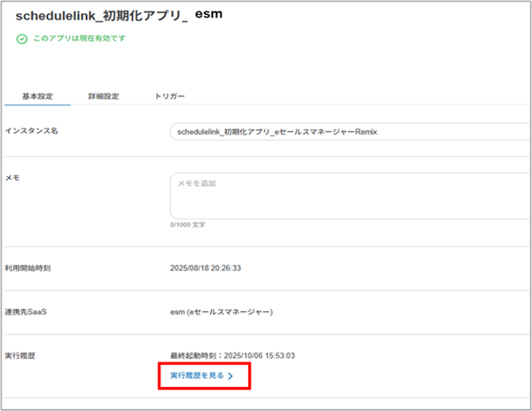Click the 連携先SaaS label
This screenshot has height=411, width=532.
click(30, 312)
